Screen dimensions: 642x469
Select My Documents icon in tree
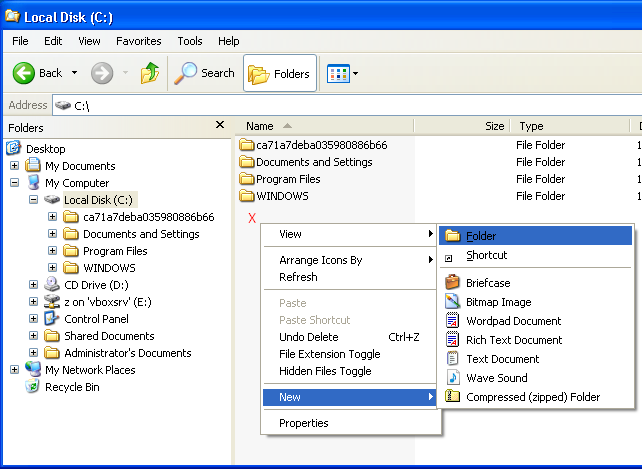(33, 165)
